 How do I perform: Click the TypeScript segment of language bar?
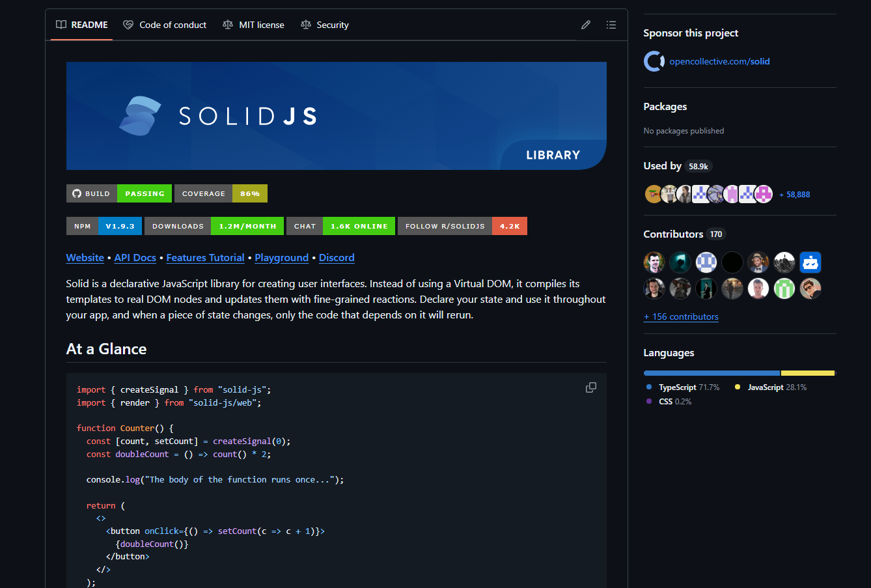[x=711, y=373]
